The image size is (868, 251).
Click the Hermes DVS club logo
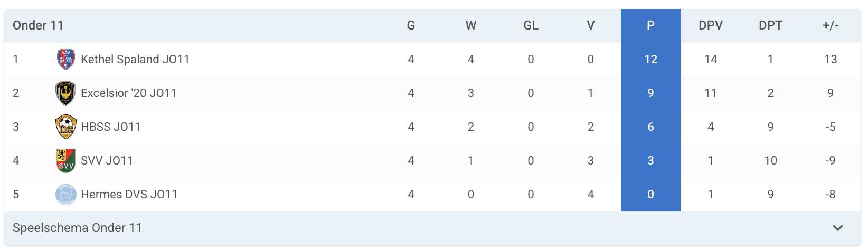click(65, 194)
